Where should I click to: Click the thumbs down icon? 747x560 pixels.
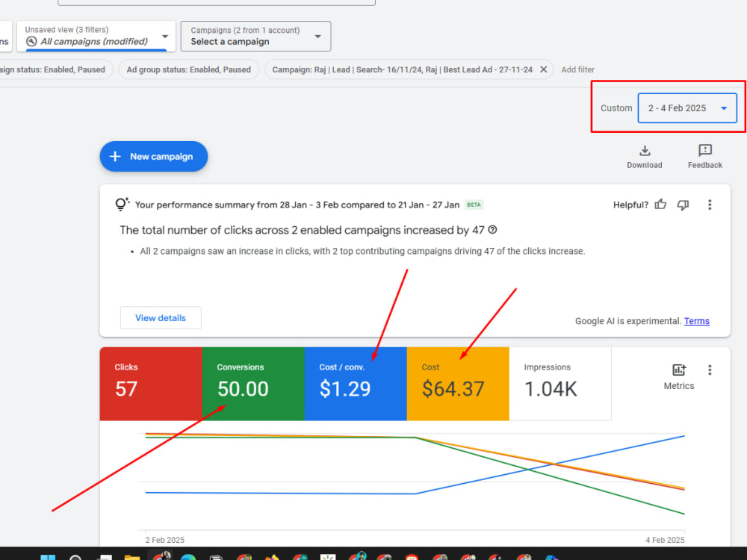(x=684, y=205)
